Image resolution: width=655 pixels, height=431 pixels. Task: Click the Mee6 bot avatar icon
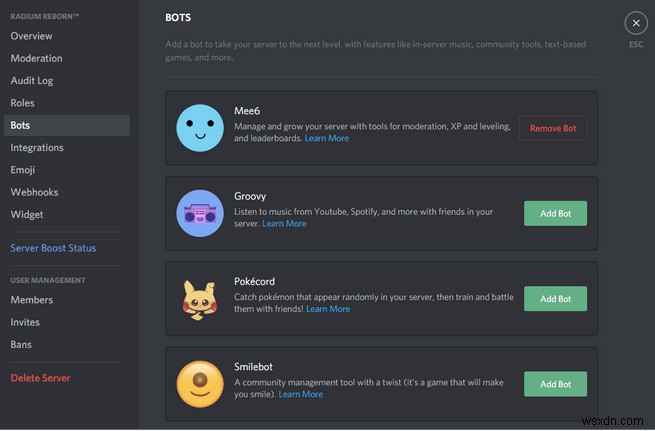(x=200, y=128)
